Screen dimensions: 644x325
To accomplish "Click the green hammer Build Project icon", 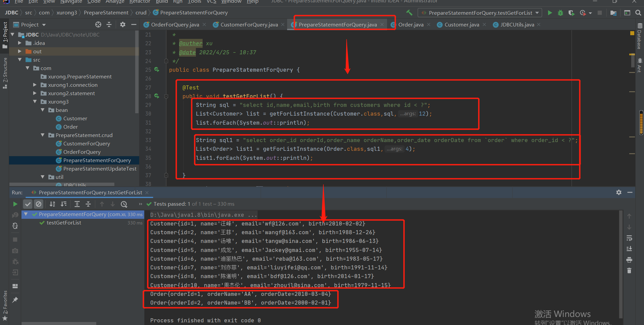I will (x=409, y=13).
